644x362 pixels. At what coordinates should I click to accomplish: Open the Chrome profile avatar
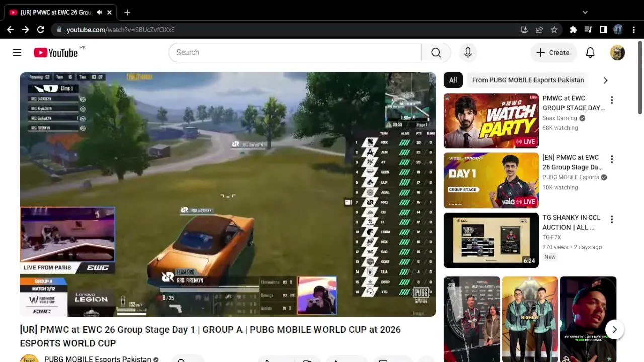click(618, 30)
